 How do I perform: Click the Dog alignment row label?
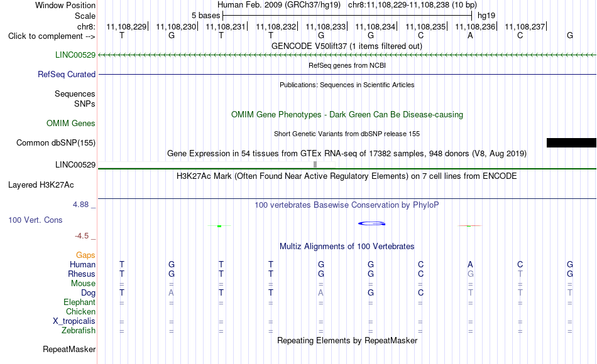[88, 293]
